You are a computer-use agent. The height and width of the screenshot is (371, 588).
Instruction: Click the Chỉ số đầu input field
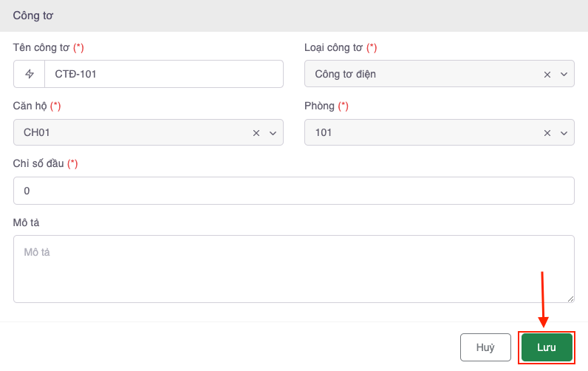click(x=293, y=191)
